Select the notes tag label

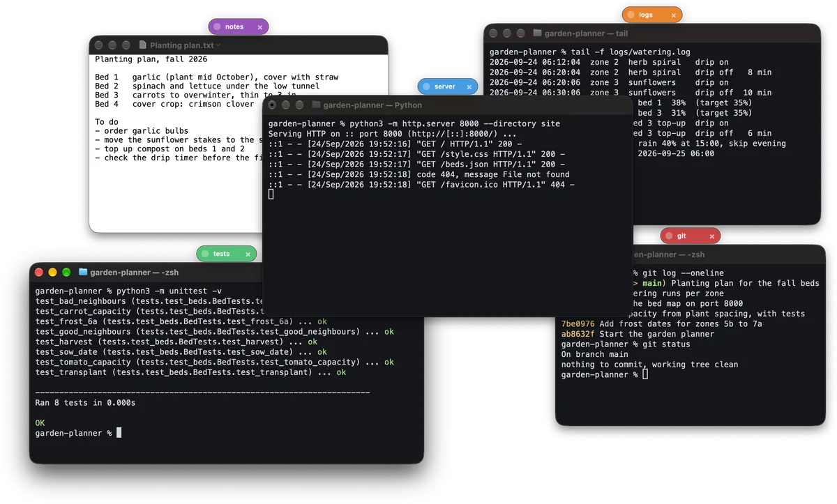[234, 27]
